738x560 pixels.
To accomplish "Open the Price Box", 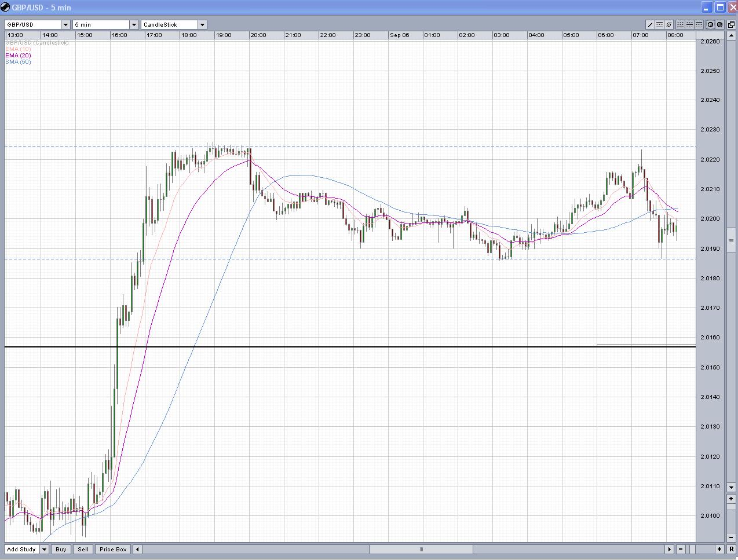I will point(113,549).
